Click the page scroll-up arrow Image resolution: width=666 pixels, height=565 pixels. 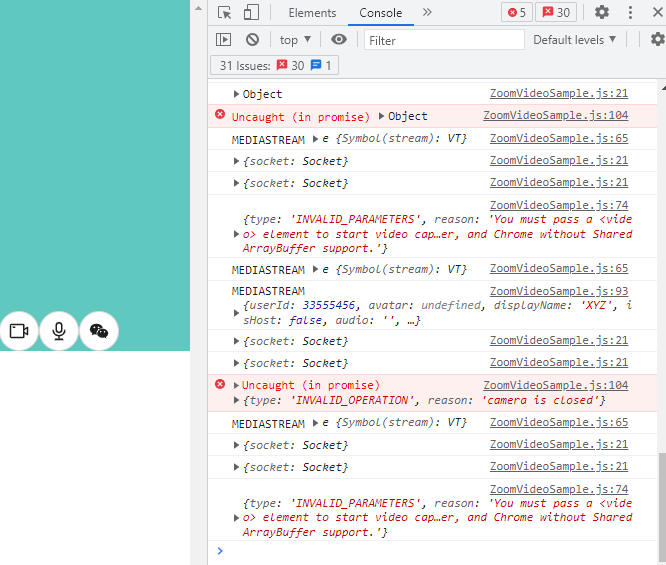tap(198, 8)
